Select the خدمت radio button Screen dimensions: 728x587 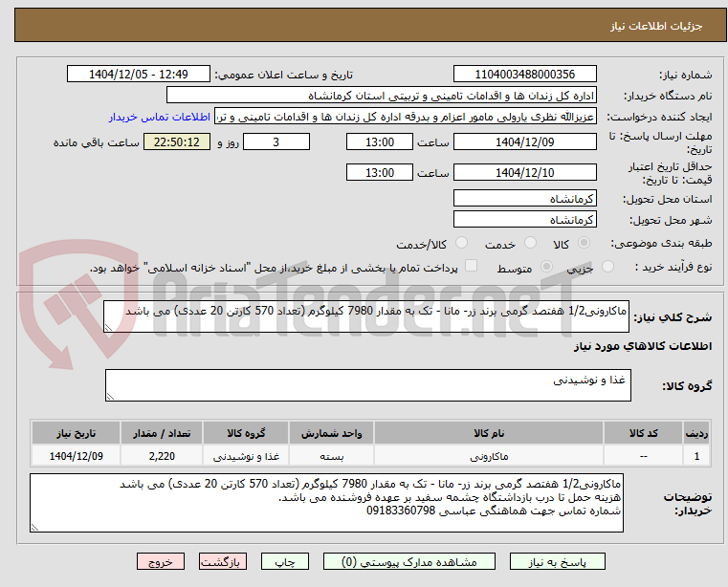click(x=530, y=242)
